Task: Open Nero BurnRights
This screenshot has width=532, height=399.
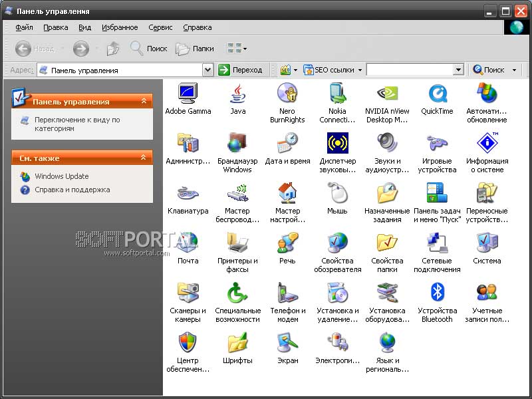Action: pos(287,103)
